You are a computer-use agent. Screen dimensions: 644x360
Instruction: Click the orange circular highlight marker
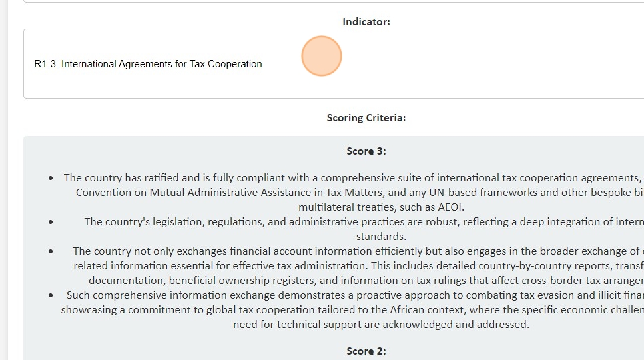[322, 57]
